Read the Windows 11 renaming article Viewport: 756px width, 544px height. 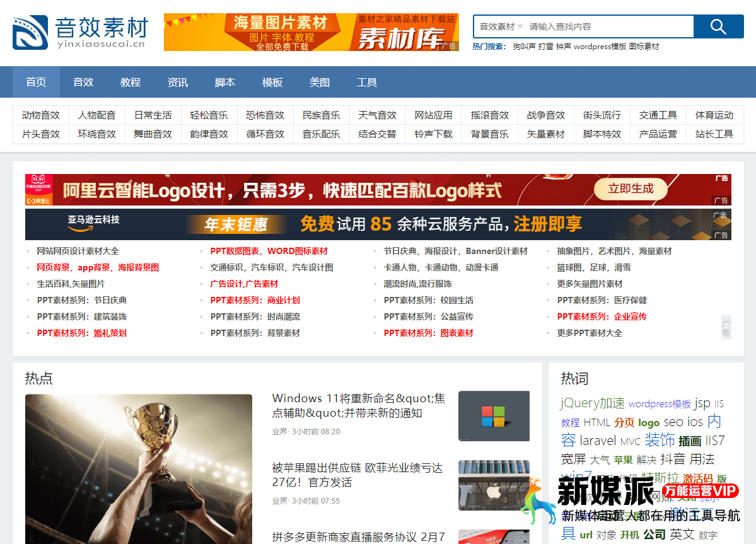coord(358,406)
